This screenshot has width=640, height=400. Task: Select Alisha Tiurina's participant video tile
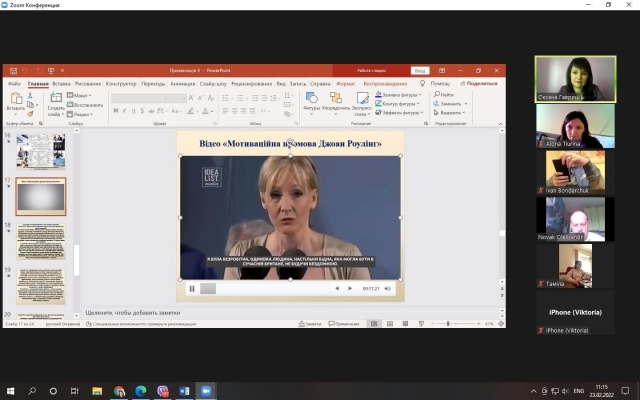(x=575, y=127)
